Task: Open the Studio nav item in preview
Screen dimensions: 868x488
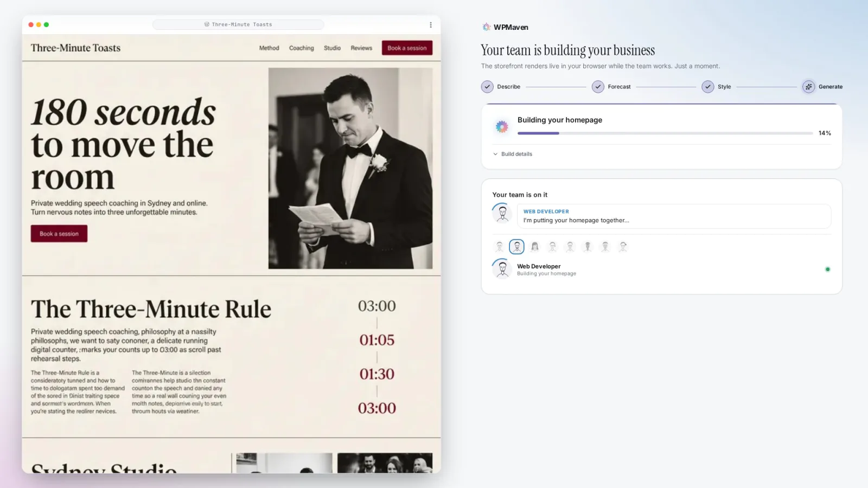Action: 332,48
